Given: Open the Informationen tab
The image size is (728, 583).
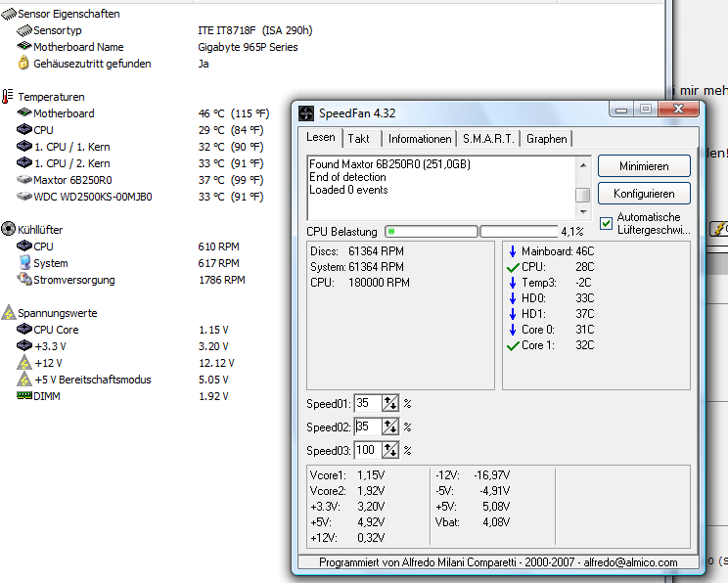Looking at the screenshot, I should pos(420,139).
